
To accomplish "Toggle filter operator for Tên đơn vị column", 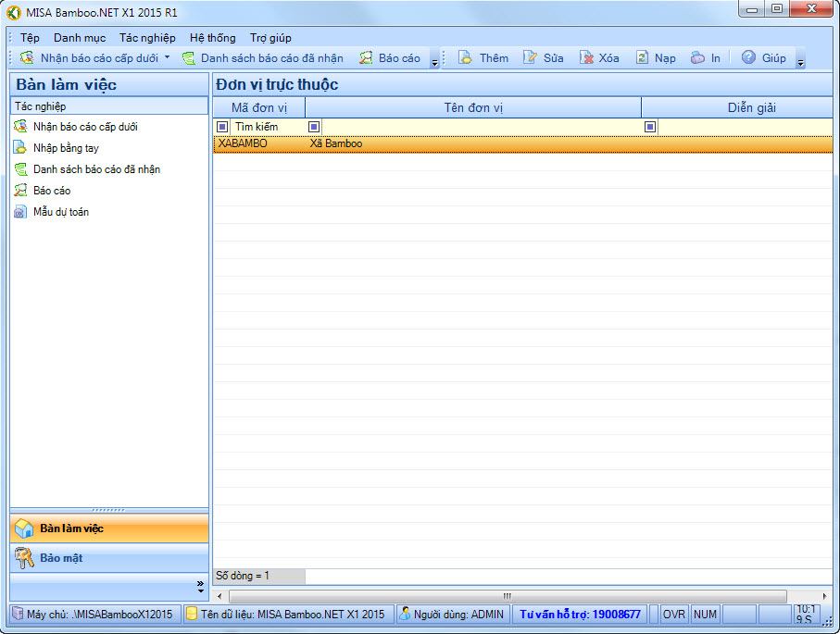I will click(x=314, y=127).
